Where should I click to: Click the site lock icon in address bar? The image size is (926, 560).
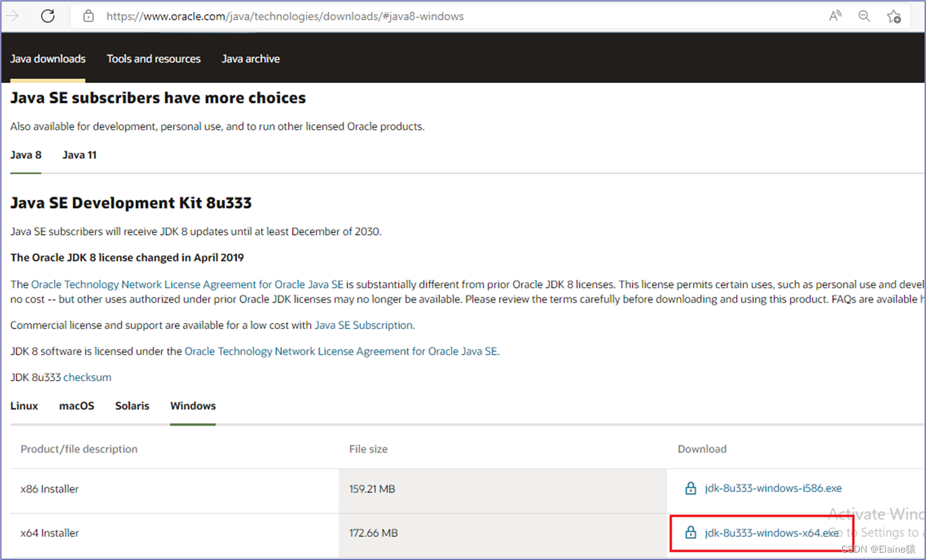[89, 16]
